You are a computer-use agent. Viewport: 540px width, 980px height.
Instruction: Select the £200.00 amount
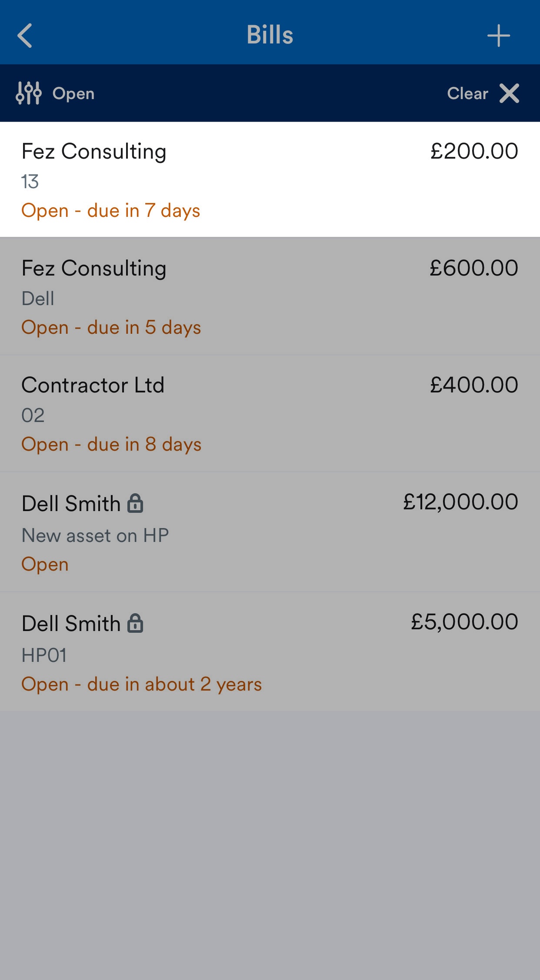[474, 151]
